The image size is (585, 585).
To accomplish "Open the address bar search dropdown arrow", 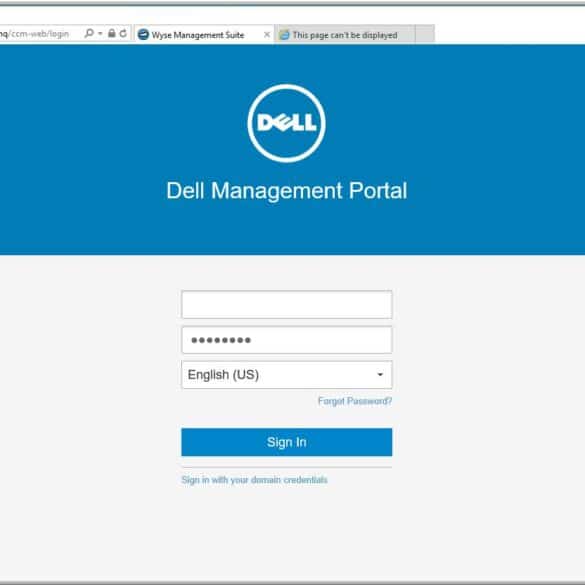I will [x=100, y=34].
